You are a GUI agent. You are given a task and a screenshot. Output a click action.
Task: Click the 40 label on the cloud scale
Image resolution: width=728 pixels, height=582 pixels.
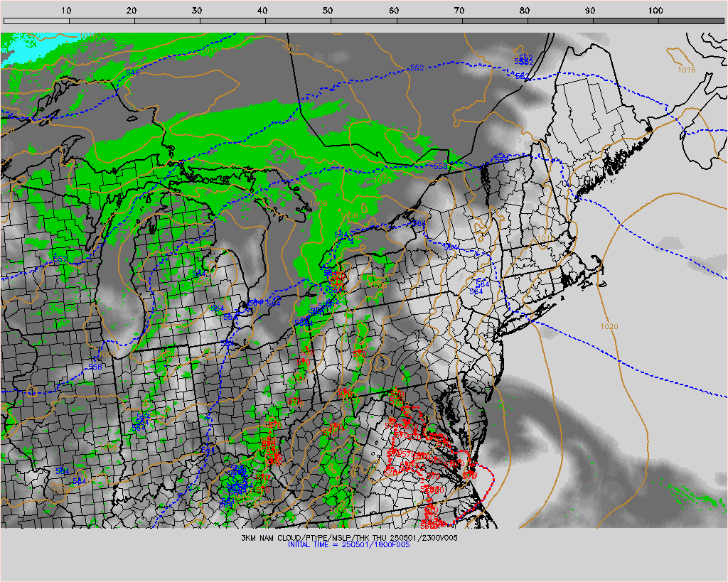(x=262, y=11)
